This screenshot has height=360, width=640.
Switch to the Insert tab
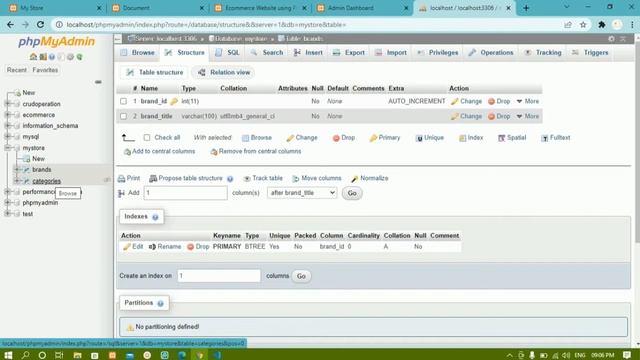pos(308,53)
